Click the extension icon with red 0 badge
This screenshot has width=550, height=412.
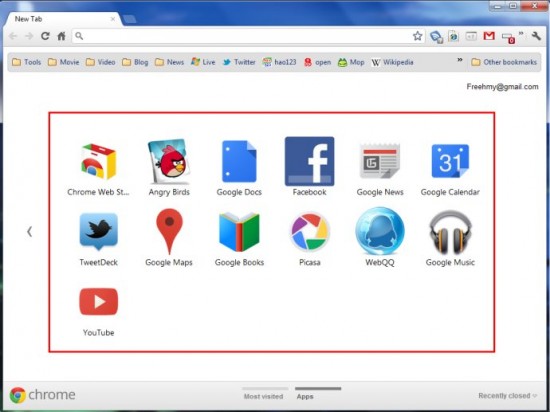[x=508, y=37]
